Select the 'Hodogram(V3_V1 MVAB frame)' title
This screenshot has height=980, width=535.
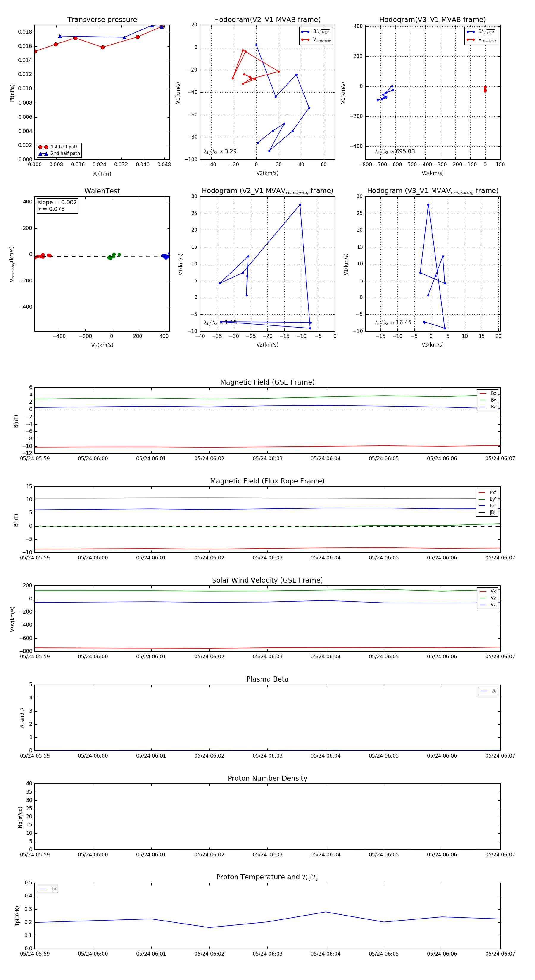(432, 20)
